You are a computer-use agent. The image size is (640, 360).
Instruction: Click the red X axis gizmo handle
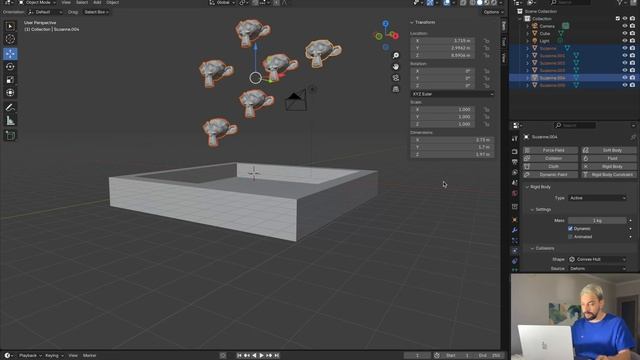(x=395, y=36)
